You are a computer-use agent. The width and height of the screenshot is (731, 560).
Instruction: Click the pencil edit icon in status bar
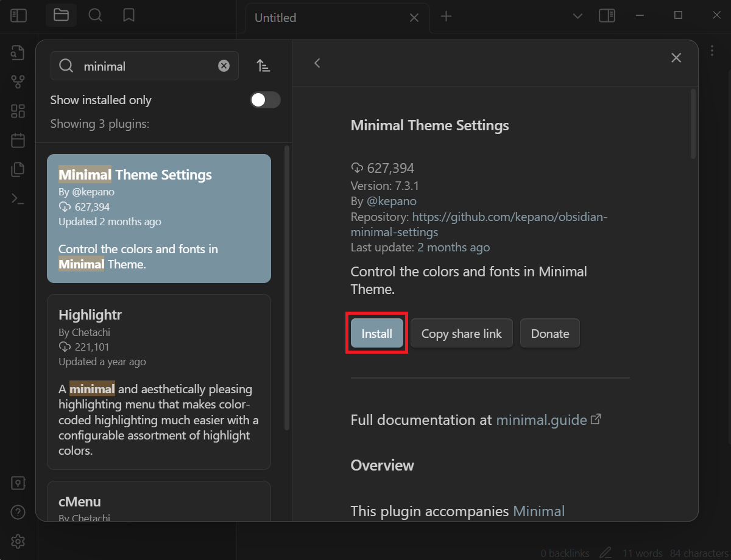pos(605,553)
